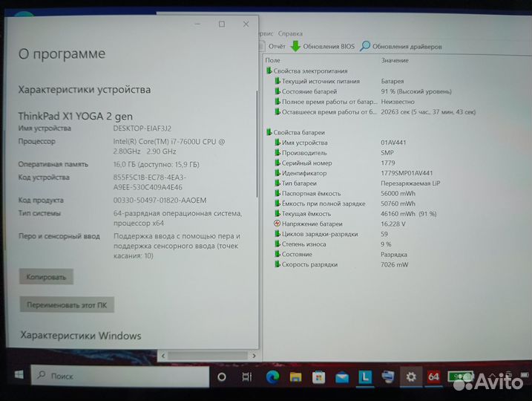The image size is (532, 401).
Task: Click the 16.228 V value
Action: tap(393, 224)
